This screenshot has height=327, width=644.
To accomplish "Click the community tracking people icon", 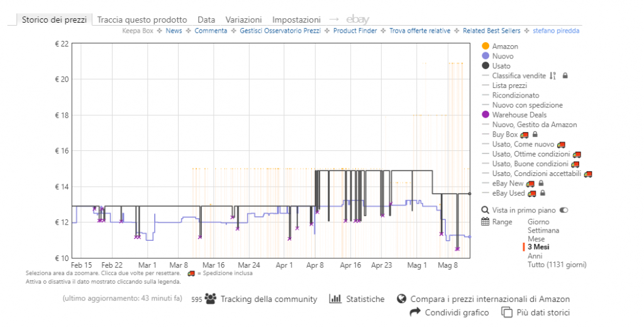I will pos(210,299).
